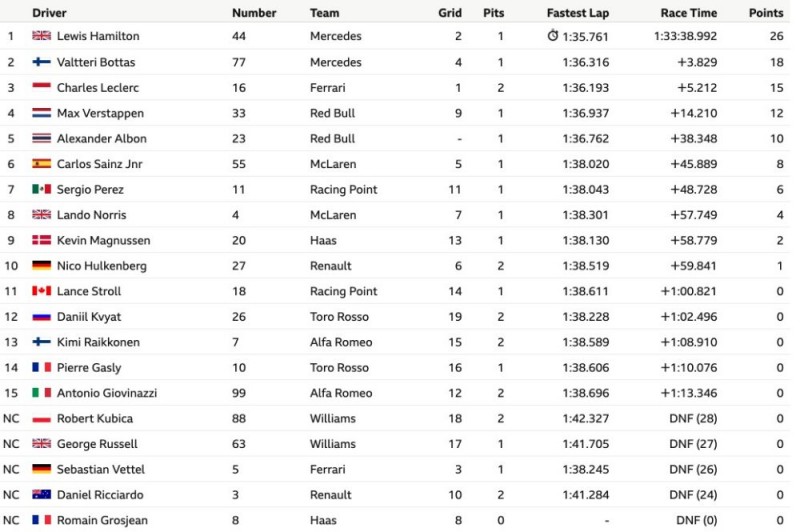Click the Mexican flag next to Sergio Perez
The width and height of the screenshot is (800, 532).
point(41,189)
